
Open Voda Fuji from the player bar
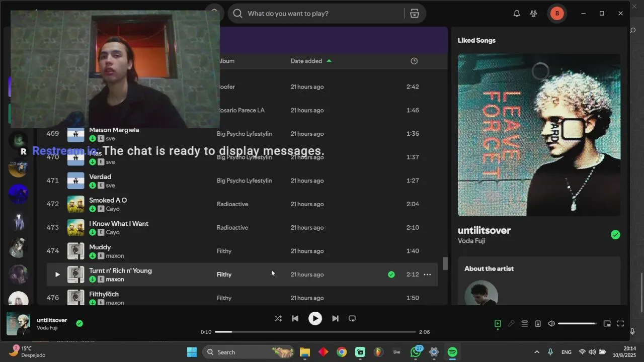click(x=47, y=328)
